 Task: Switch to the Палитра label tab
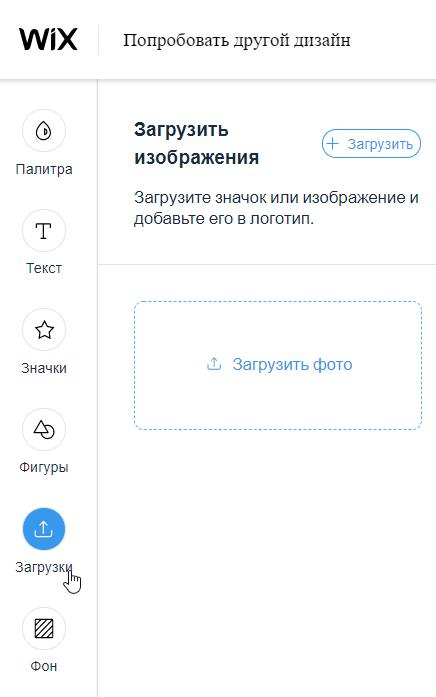coord(44,169)
